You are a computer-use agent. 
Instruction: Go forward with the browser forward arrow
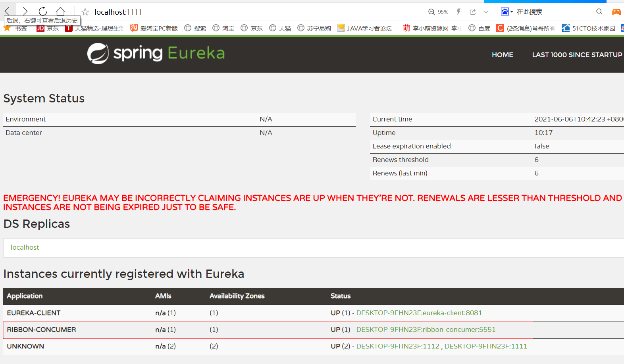coord(25,11)
